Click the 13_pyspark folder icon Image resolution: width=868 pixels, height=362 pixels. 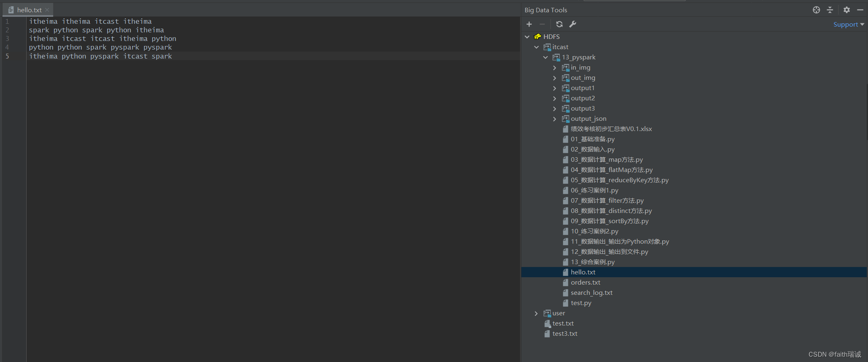coord(556,57)
